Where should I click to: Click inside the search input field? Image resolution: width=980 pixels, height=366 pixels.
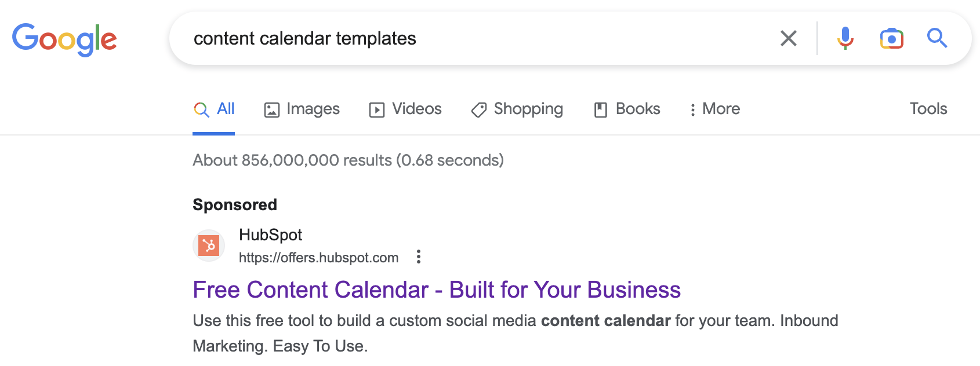tap(464, 38)
